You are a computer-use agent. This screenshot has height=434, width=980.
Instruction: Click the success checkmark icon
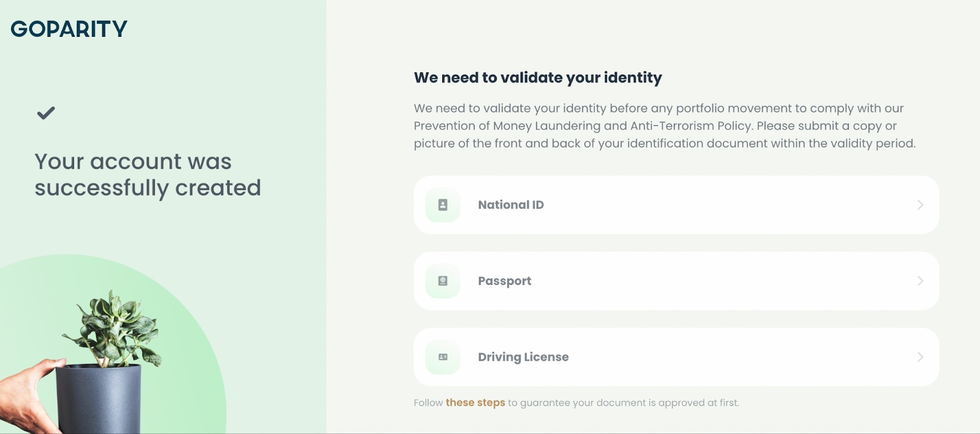[46, 113]
